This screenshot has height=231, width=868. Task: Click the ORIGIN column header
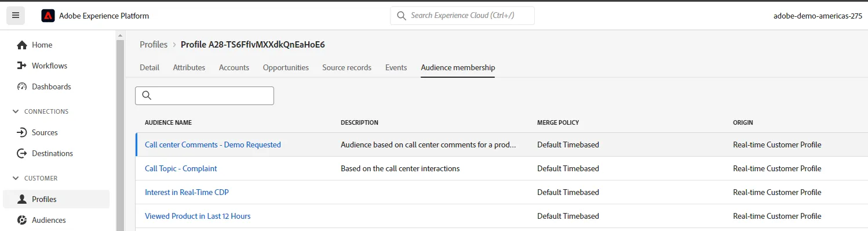[743, 122]
